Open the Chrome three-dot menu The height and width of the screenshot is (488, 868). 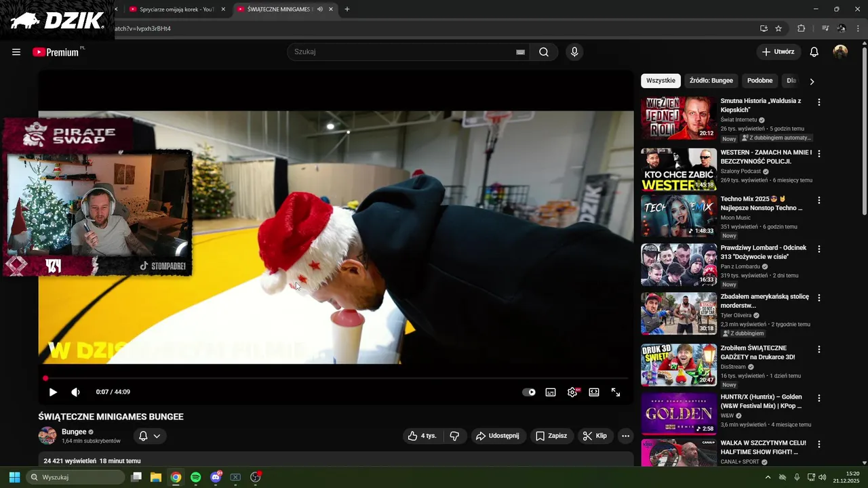coord(859,28)
